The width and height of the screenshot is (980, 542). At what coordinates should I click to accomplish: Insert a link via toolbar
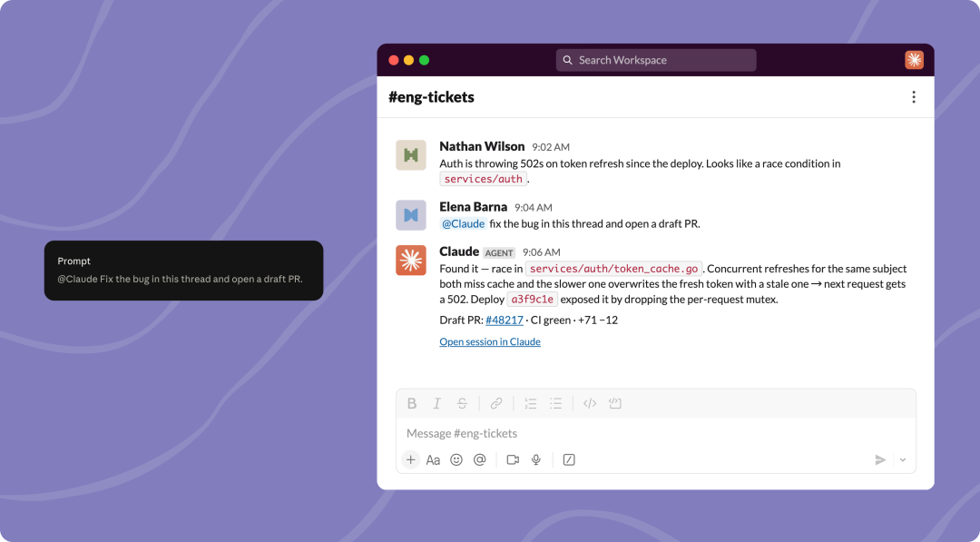496,403
